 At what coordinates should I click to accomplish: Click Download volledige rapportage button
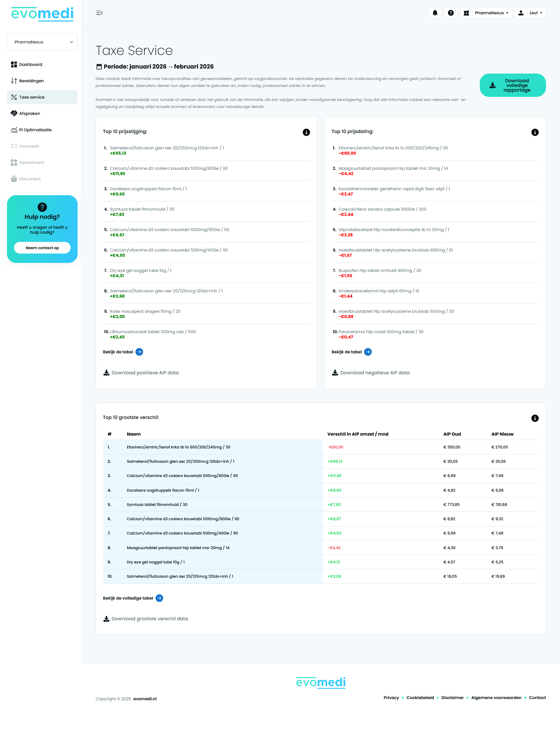pos(512,85)
